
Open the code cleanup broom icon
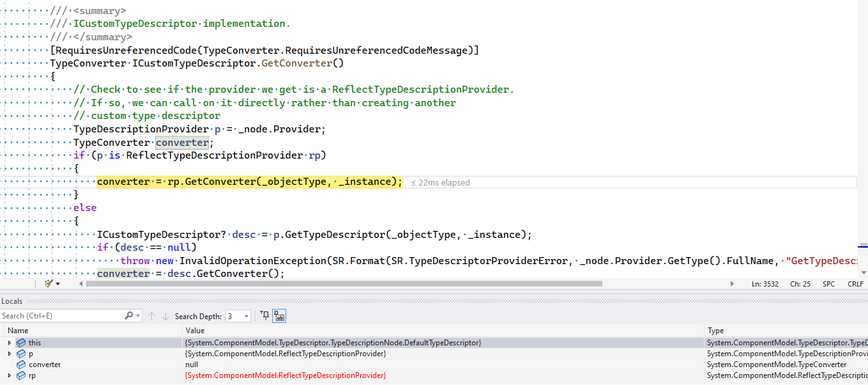tap(49, 283)
